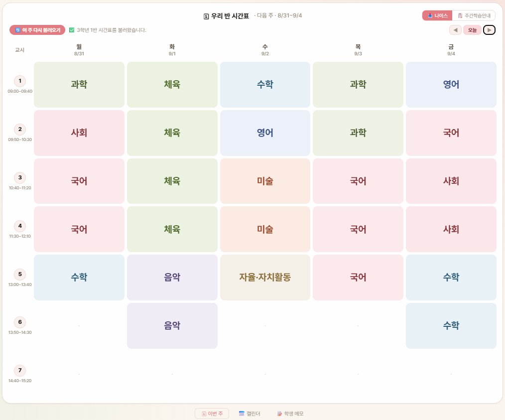Click the 오늘 button
The width and height of the screenshot is (505, 420).
[472, 30]
